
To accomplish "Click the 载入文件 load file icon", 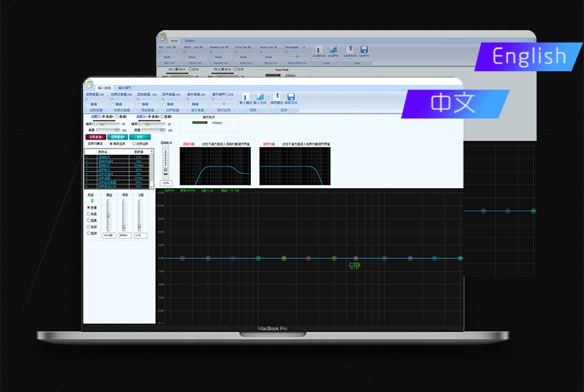I will click(x=259, y=96).
